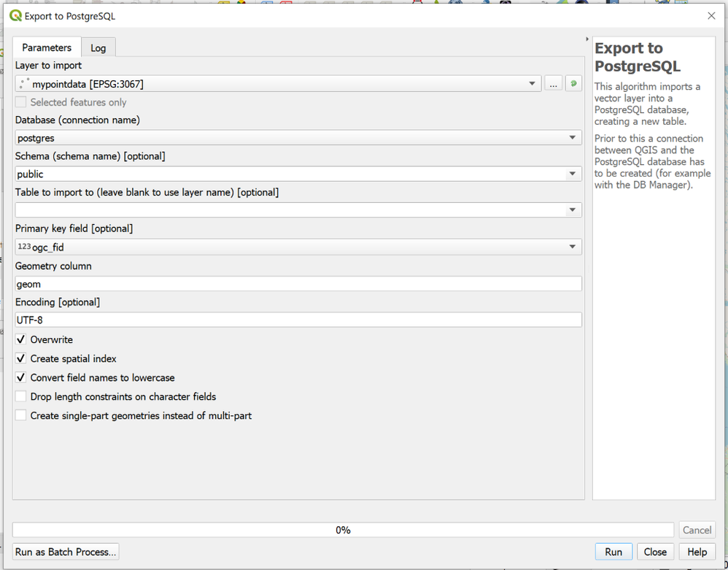Switch to the Parameters tab

click(47, 47)
